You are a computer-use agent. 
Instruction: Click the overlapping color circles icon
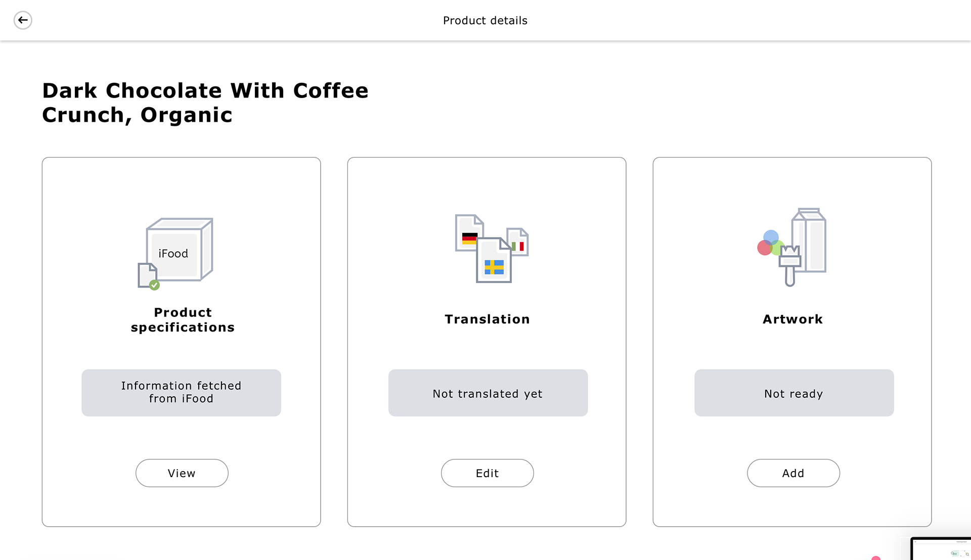[x=770, y=244]
